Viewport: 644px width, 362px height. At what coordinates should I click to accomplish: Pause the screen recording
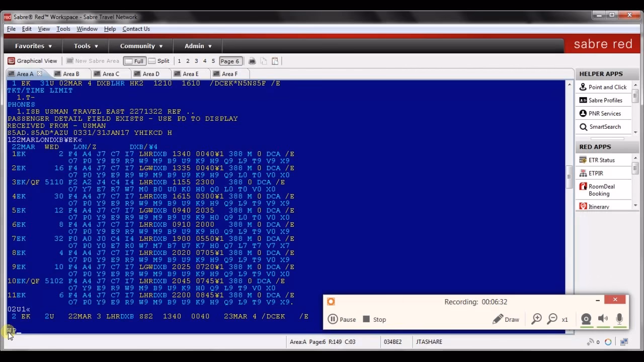[342, 319]
